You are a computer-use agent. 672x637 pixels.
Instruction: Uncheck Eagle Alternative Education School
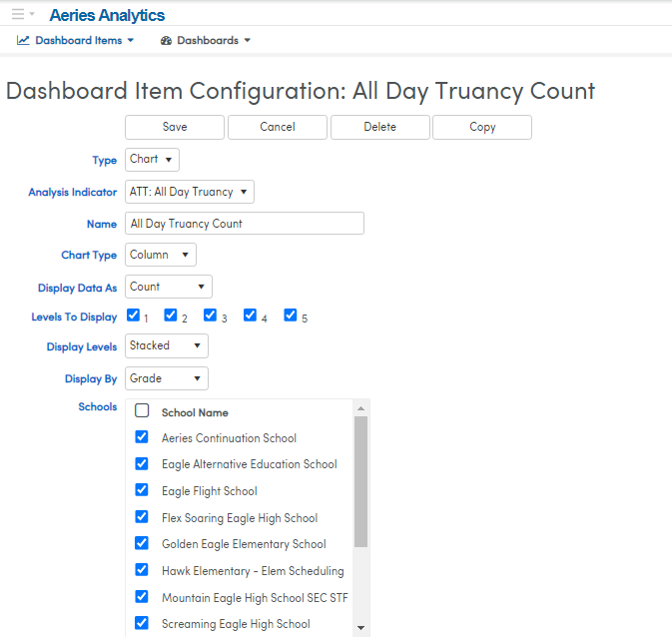142,464
